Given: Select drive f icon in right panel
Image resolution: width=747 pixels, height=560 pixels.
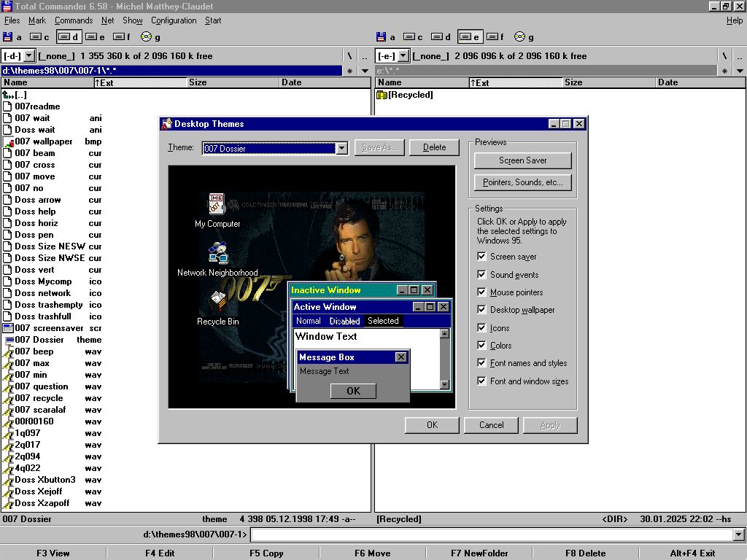Looking at the screenshot, I should tap(494, 36).
